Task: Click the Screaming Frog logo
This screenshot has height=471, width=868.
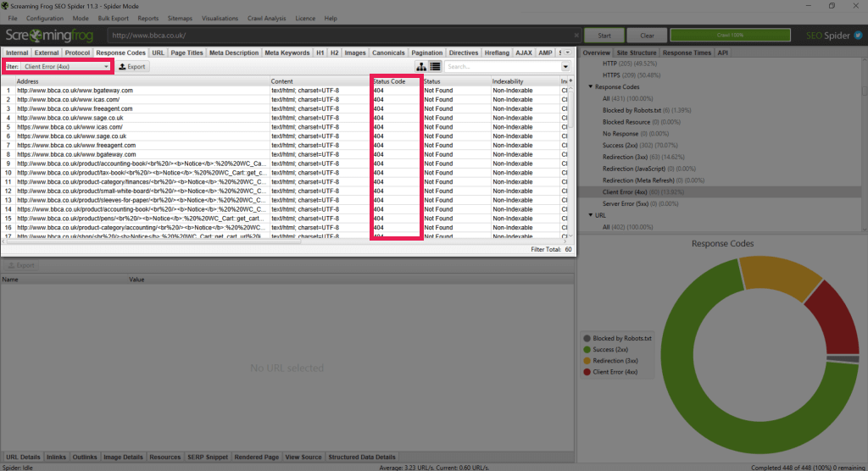Action: point(49,36)
